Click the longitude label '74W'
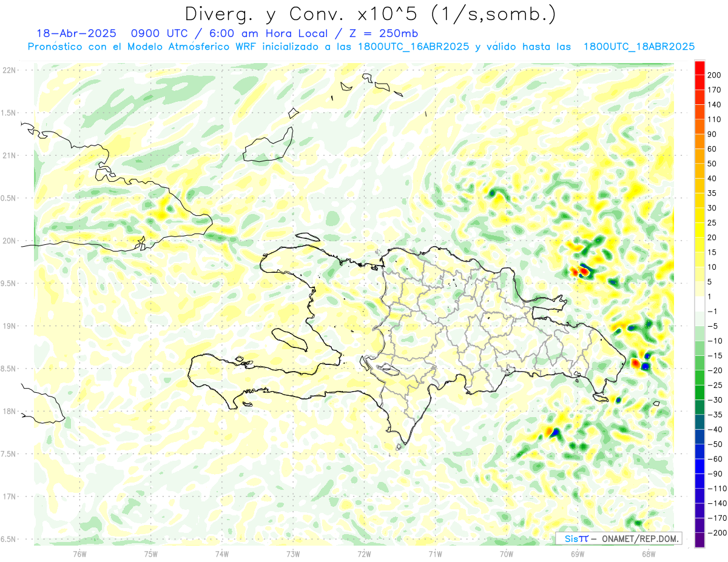The image size is (728, 562). point(221,554)
